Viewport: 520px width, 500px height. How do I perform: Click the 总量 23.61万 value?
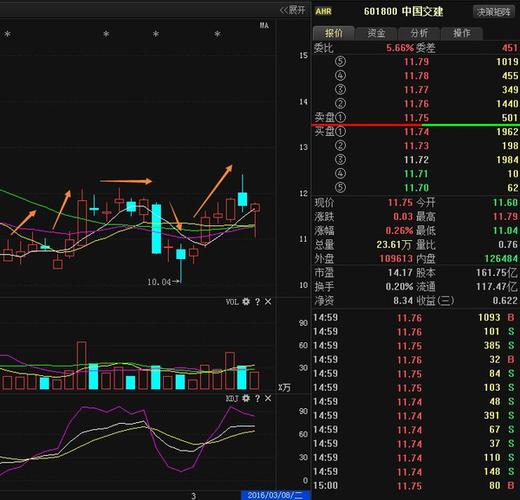[x=394, y=245]
